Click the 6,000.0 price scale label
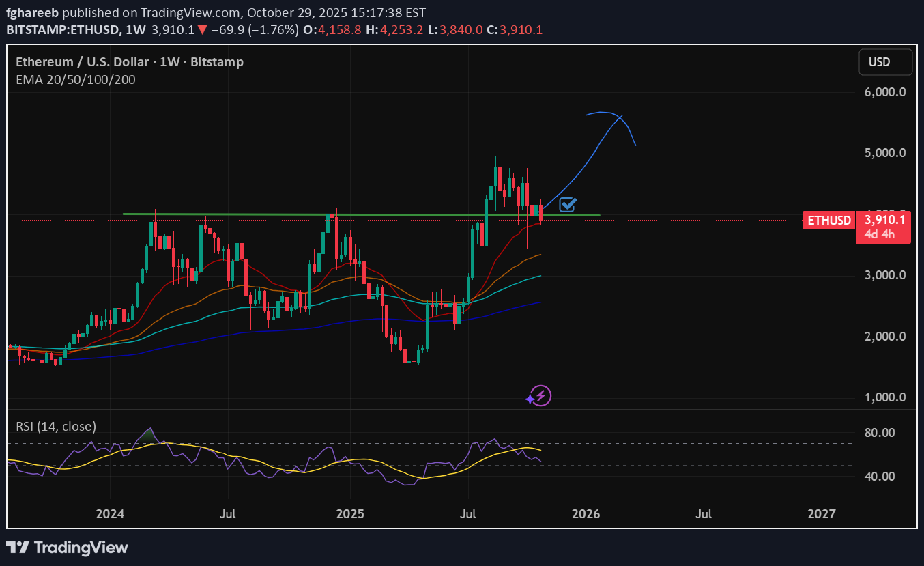 (884, 92)
